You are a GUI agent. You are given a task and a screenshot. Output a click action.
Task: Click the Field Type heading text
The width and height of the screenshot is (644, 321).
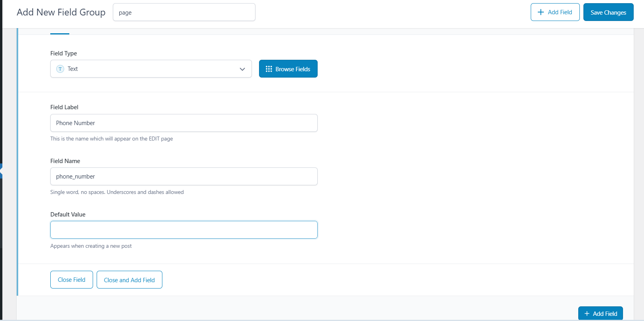(x=63, y=53)
